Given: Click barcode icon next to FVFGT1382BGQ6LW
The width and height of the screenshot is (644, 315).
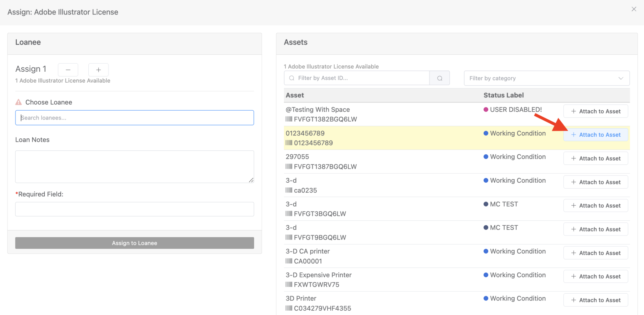Looking at the screenshot, I should coord(289,119).
